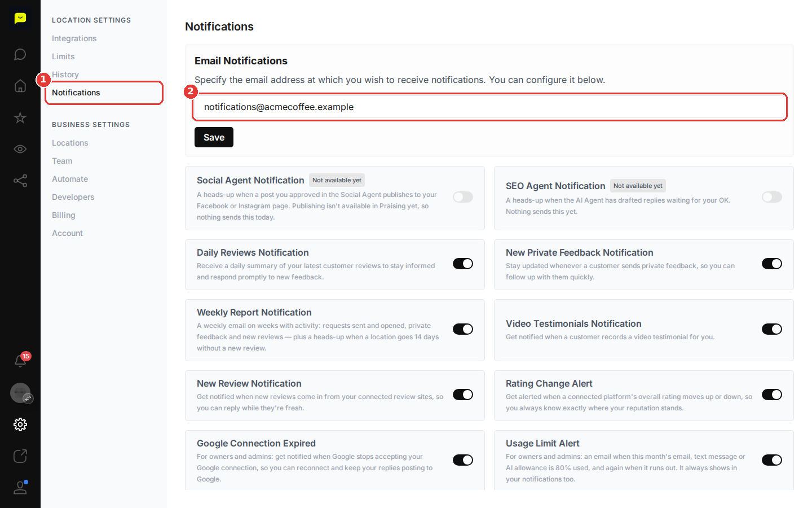Viewport: 812px width, 508px height.
Task: Toggle Rating Change Alert switch
Action: click(x=772, y=395)
